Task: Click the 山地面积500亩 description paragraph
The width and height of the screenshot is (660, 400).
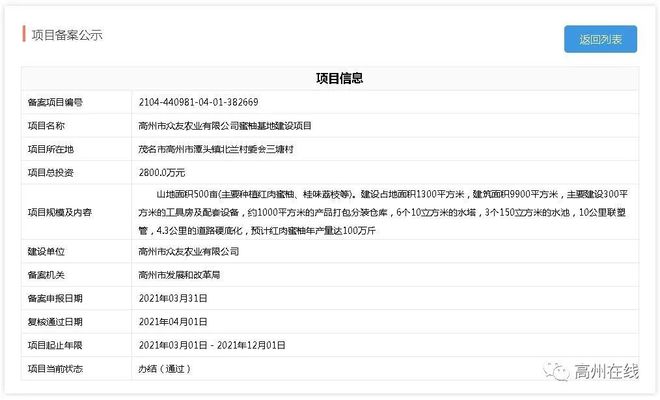Action: tap(383, 212)
